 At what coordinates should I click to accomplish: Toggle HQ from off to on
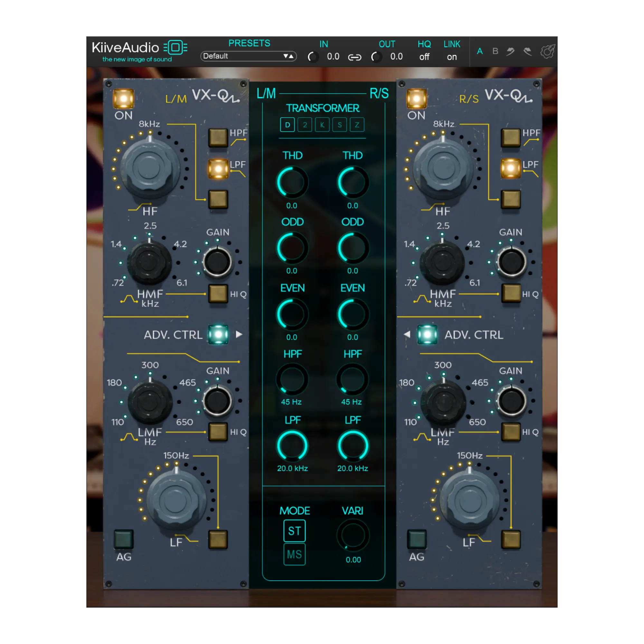pos(424,57)
